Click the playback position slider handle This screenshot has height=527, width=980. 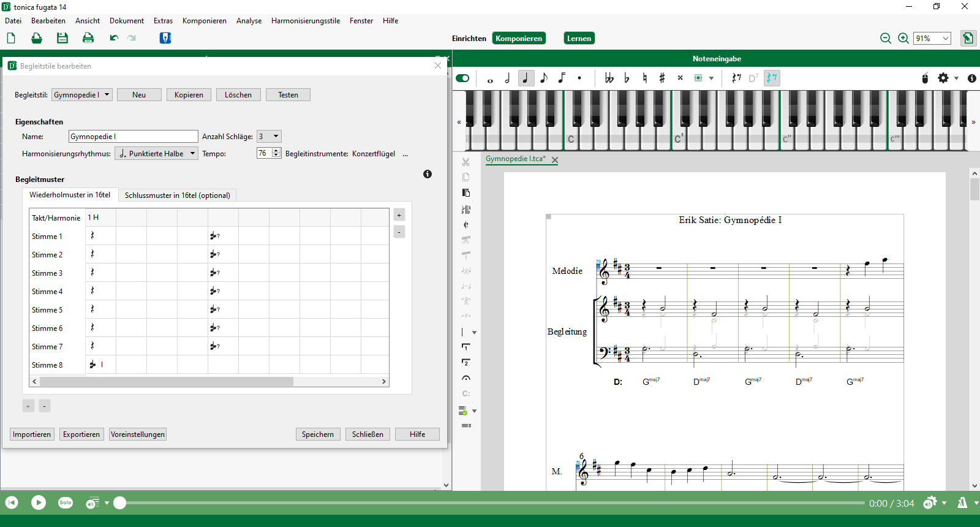pyautogui.click(x=120, y=503)
